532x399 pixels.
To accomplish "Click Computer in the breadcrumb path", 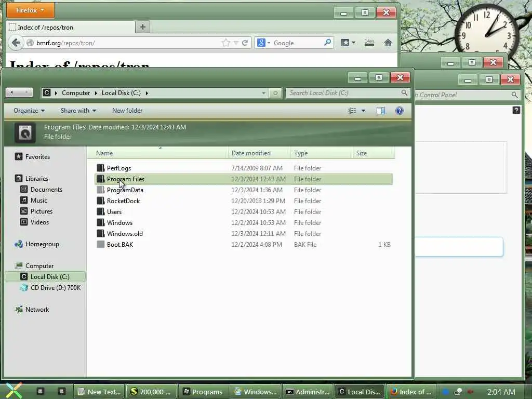I will [x=76, y=93].
